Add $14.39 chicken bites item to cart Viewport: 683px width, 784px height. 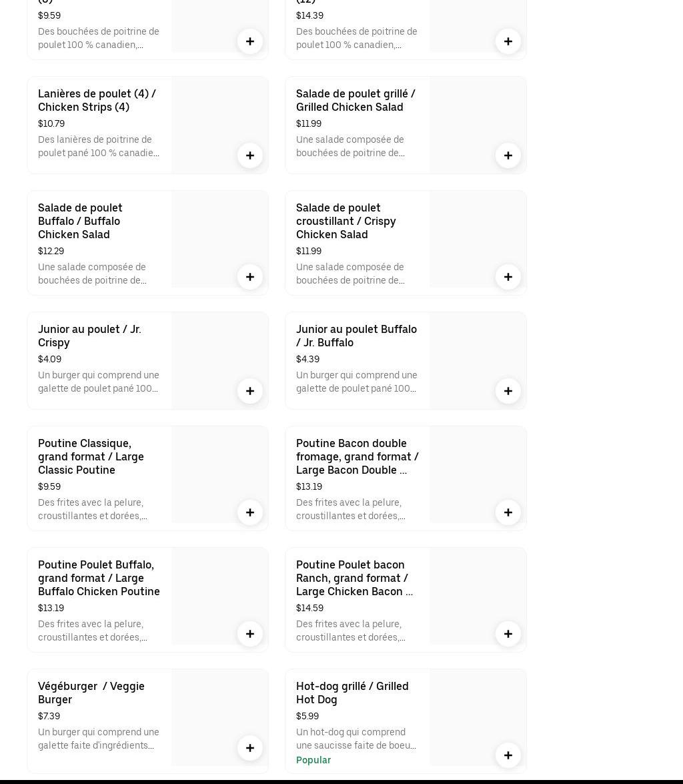tap(508, 41)
